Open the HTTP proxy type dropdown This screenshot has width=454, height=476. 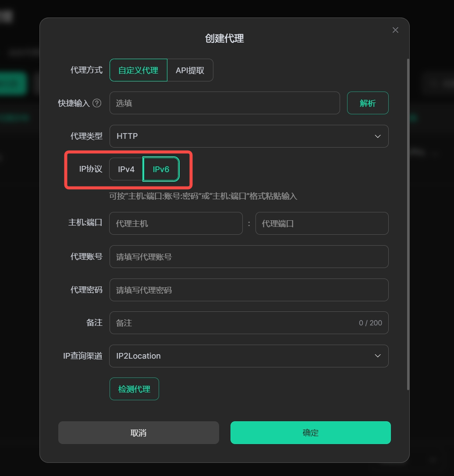249,136
